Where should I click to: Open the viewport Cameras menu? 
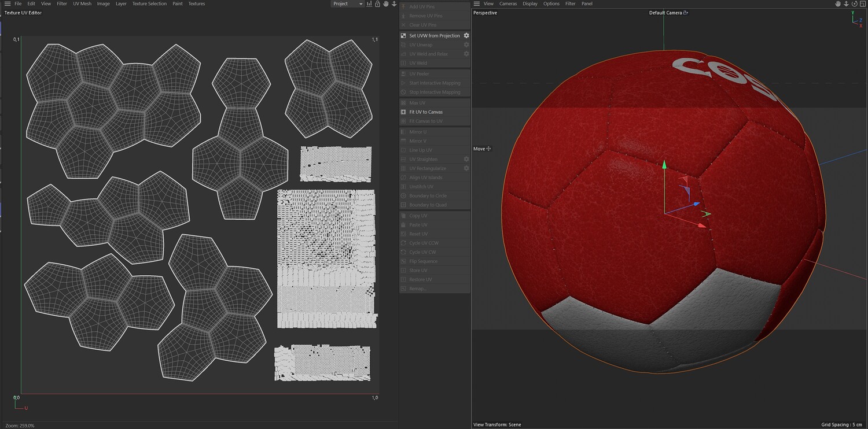[508, 3]
